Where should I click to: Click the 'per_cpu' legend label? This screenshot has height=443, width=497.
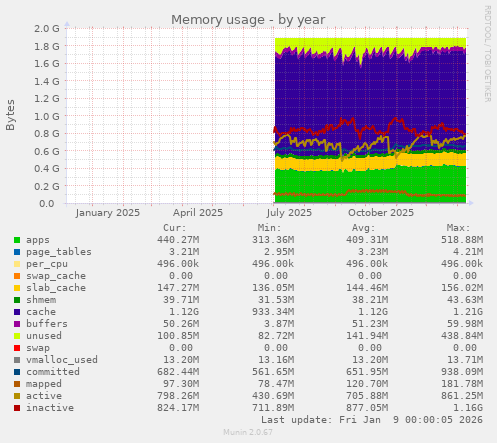tap(47, 264)
